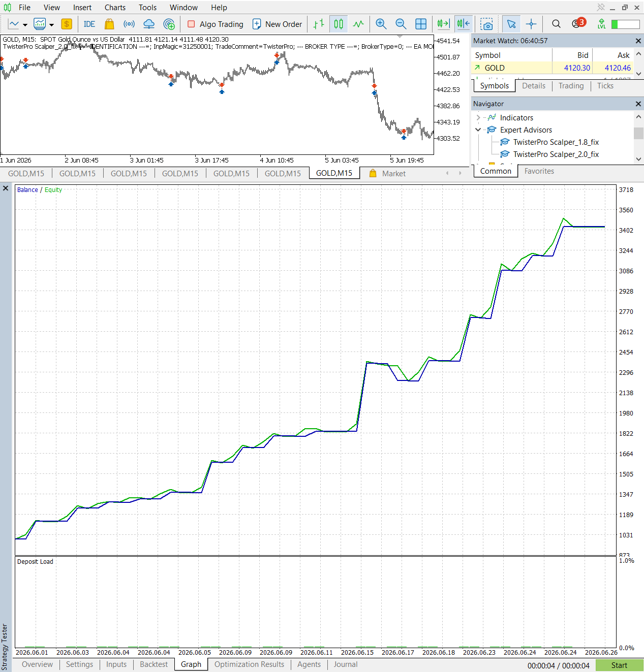Open the VPS cloud icon
The width and height of the screenshot is (644, 672).
[x=149, y=24]
